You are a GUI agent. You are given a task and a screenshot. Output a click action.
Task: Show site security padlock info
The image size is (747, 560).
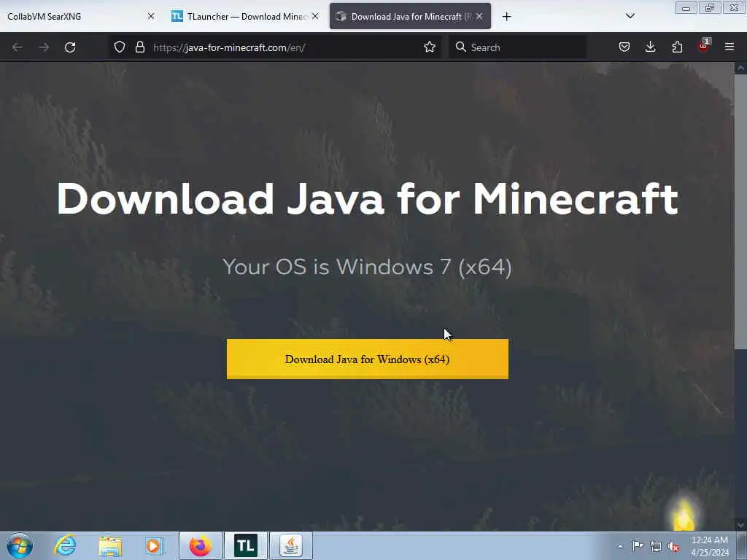point(139,47)
